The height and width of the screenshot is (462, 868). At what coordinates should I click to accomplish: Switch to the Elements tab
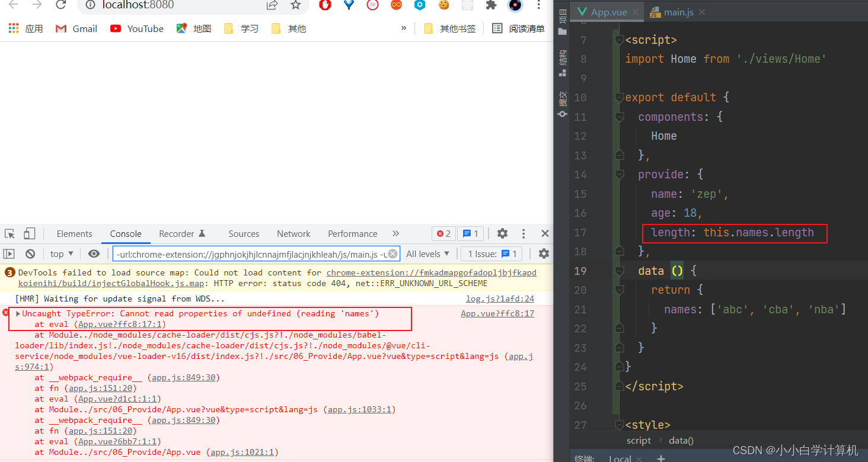click(x=74, y=234)
